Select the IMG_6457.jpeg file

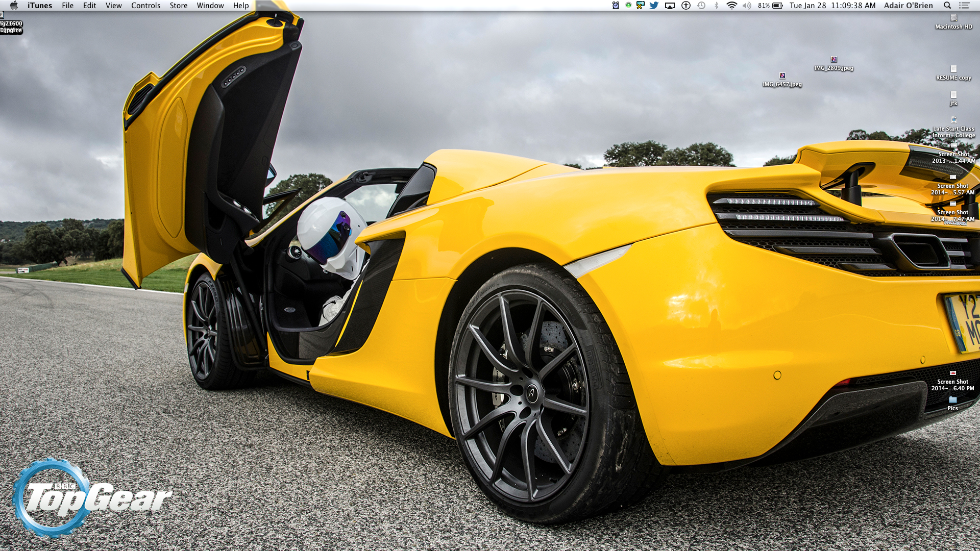click(x=782, y=80)
